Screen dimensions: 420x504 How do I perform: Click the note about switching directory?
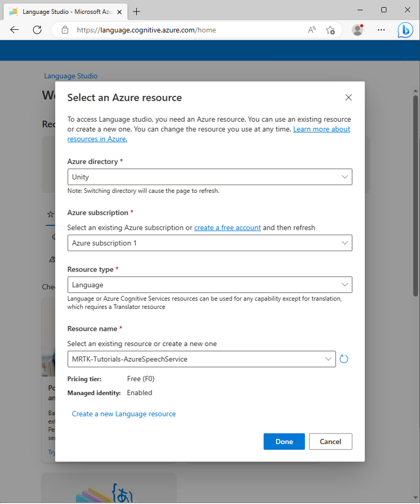[x=143, y=191]
